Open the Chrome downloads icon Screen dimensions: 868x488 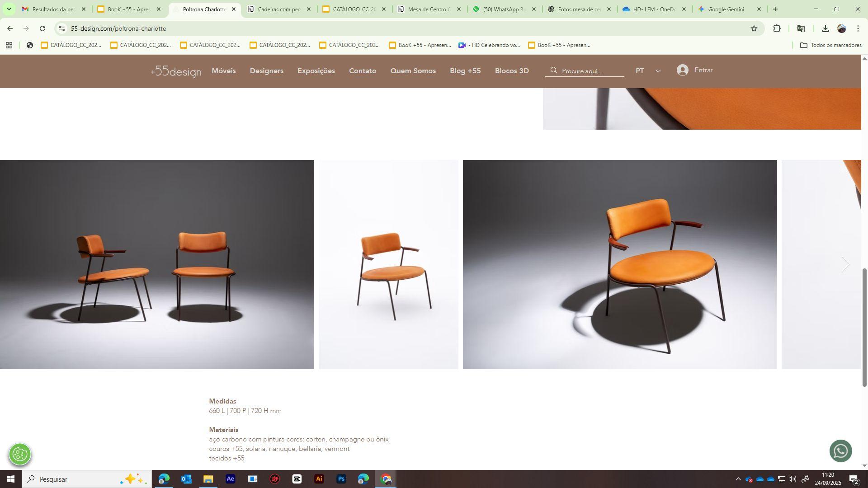pos(825,28)
